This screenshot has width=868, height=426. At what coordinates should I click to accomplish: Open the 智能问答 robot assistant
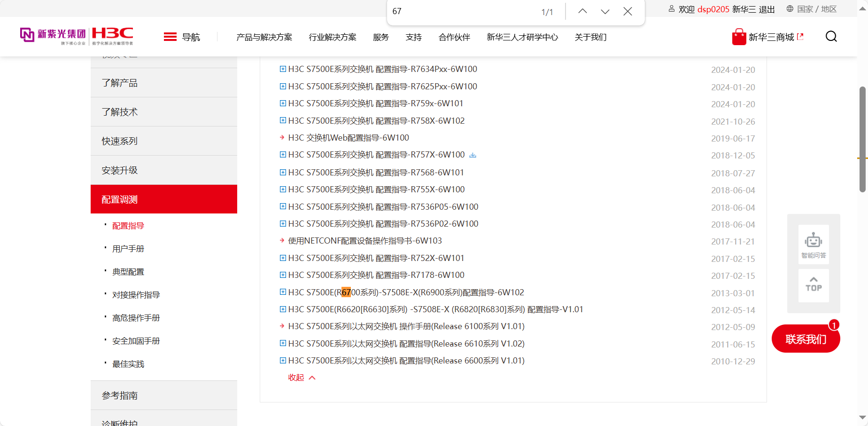pos(814,245)
